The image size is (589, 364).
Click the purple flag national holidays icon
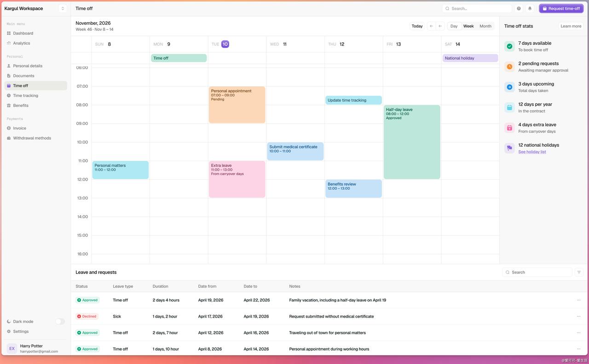click(x=509, y=148)
